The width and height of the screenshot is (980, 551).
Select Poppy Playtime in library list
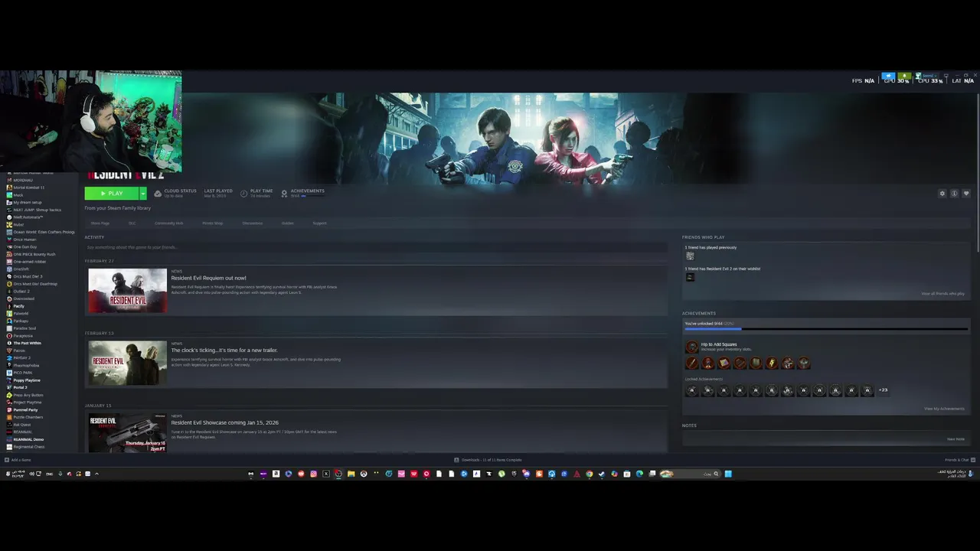(27, 380)
